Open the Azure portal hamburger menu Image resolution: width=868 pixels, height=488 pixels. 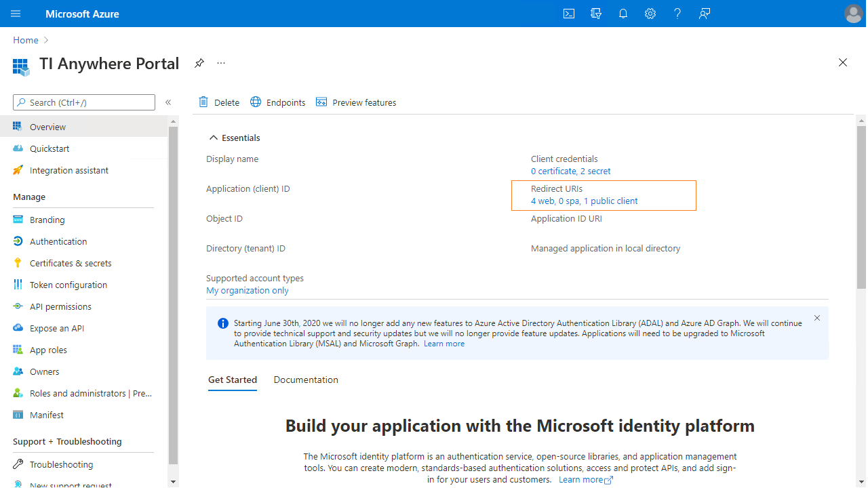pyautogui.click(x=16, y=14)
